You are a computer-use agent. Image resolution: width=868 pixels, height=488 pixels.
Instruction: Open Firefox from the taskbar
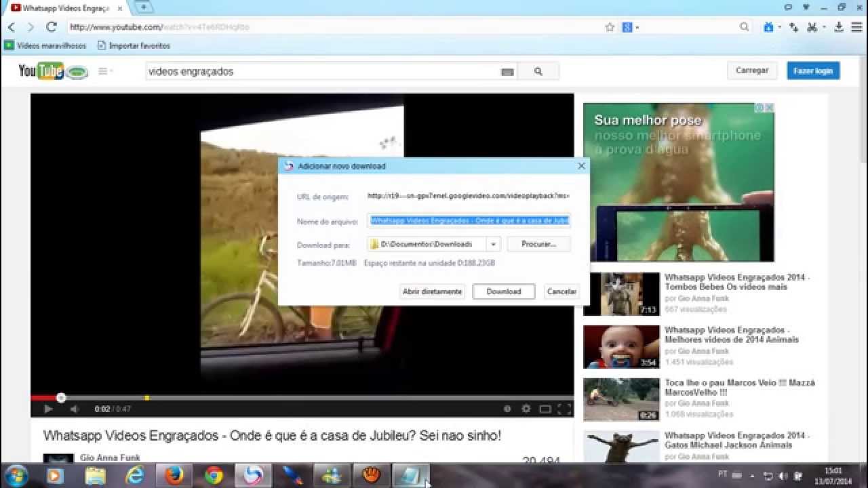[174, 476]
